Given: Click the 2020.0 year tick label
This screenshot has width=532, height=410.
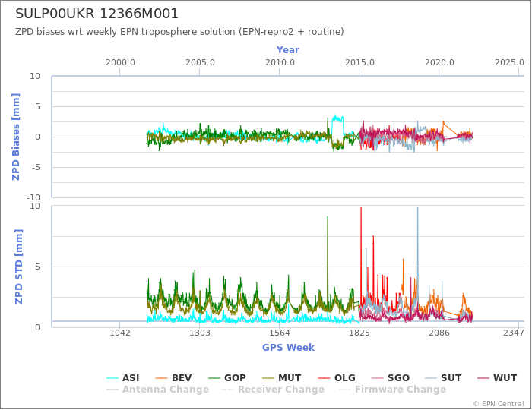Looking at the screenshot, I should pyautogui.click(x=439, y=63).
